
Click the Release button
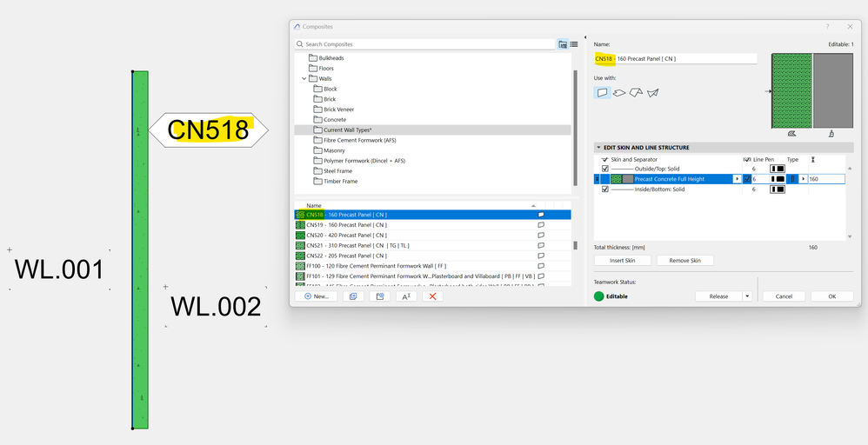click(x=718, y=296)
